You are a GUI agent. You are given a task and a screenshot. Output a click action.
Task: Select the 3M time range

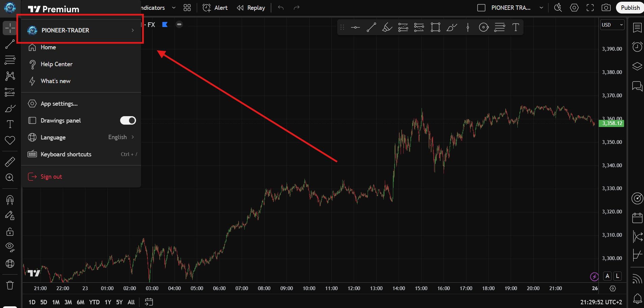point(68,302)
